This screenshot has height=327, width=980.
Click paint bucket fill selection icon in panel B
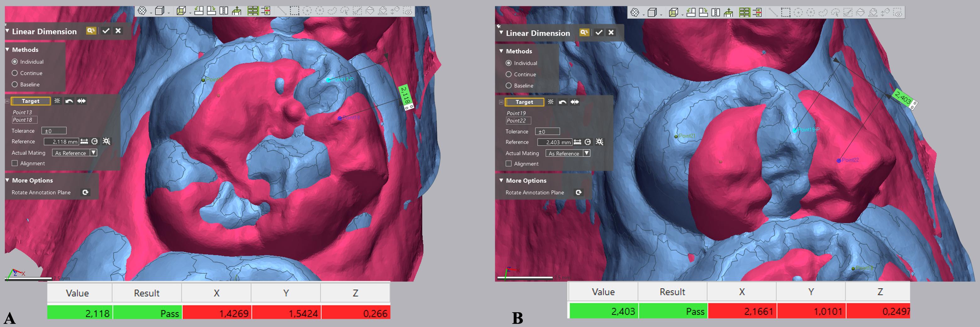point(860,12)
